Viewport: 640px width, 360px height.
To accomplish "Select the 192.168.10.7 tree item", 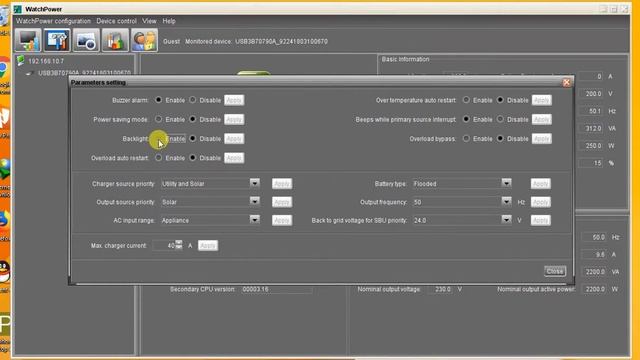I will pyautogui.click(x=46, y=61).
